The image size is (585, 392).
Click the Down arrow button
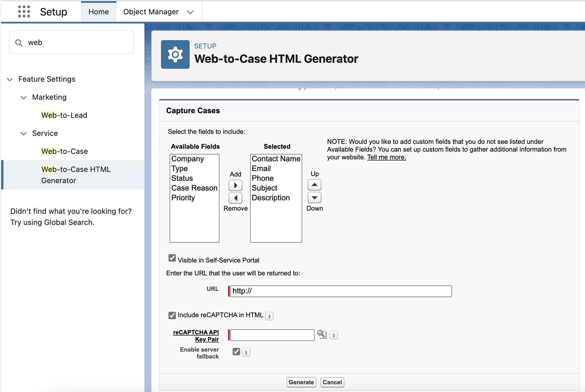(x=315, y=197)
